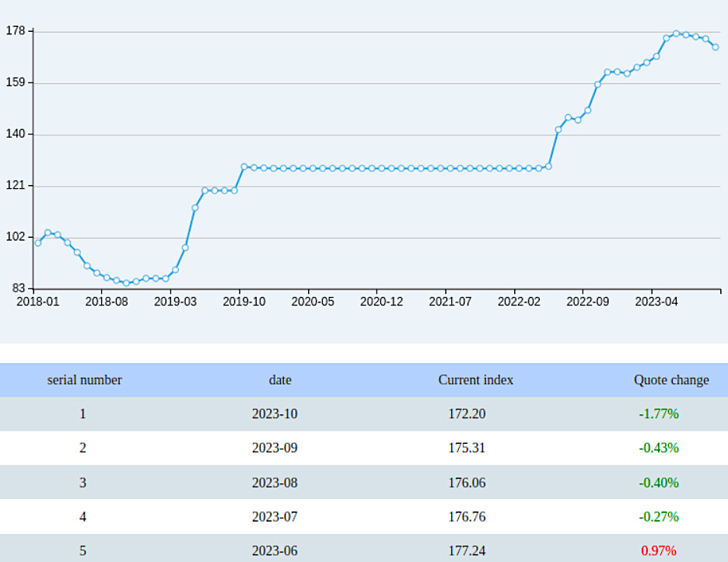728x562 pixels.
Task: Click the 2023-10 date cell
Action: point(275,414)
